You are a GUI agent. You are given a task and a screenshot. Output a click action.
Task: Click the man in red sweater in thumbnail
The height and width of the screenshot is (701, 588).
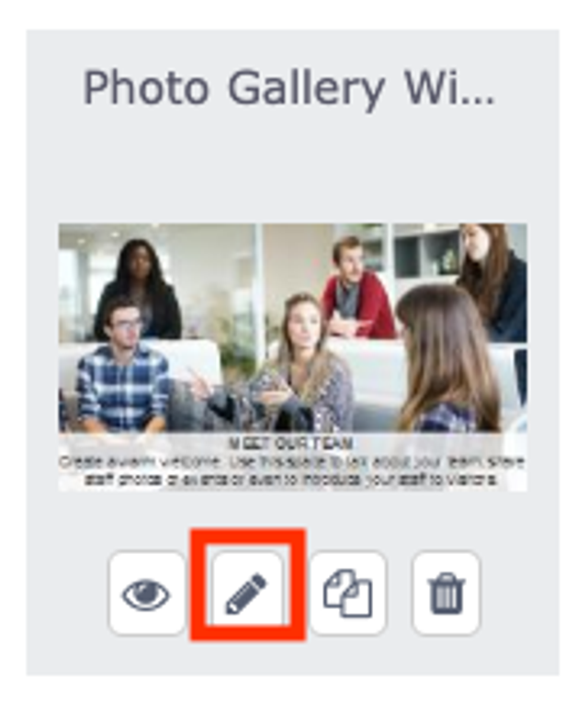(x=356, y=288)
